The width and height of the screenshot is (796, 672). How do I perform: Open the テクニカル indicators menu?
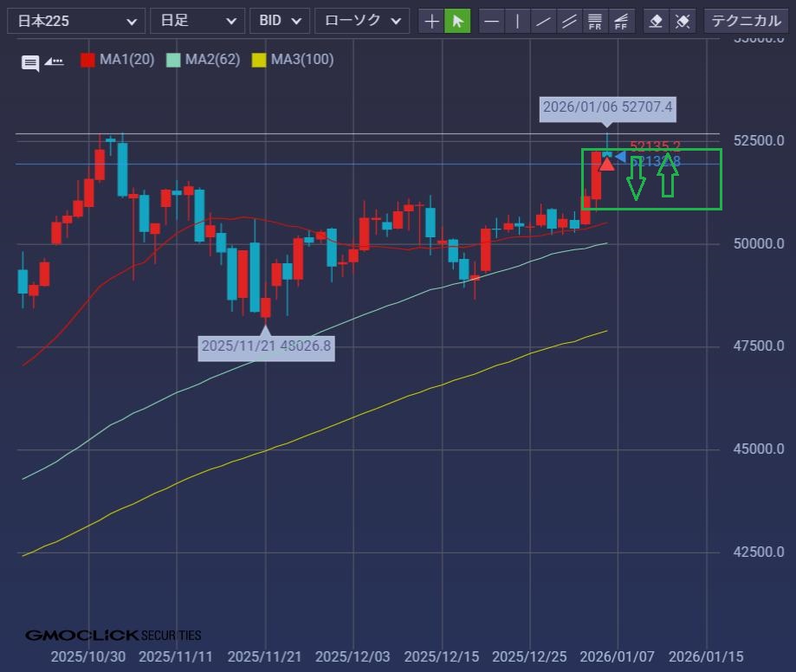point(746,21)
